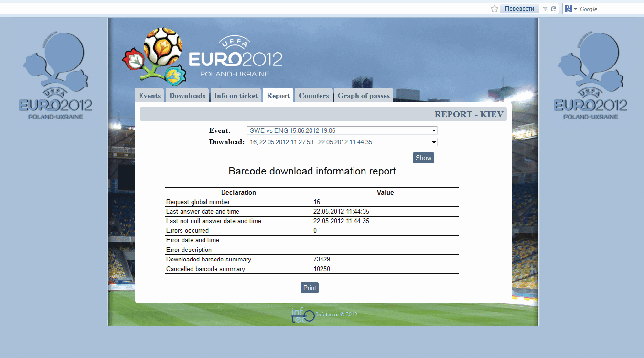Select the Info on ticket tab
The height and width of the screenshot is (358, 644).
236,95
